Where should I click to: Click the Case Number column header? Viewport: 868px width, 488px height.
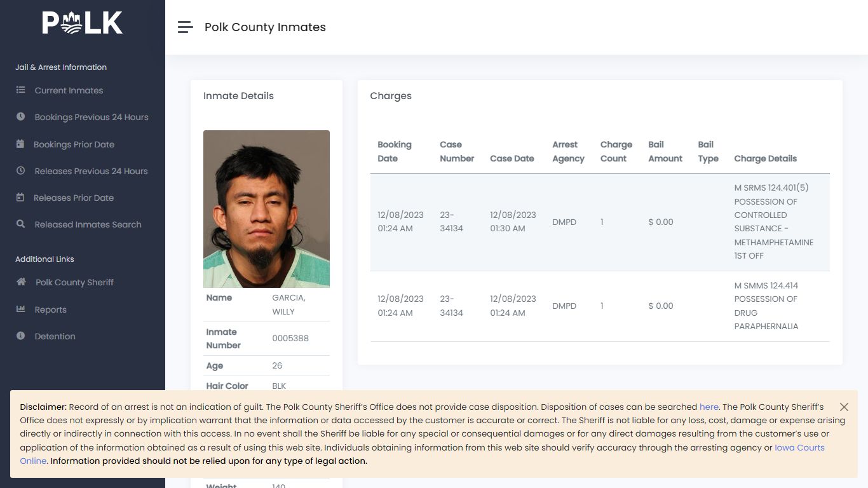coord(457,151)
